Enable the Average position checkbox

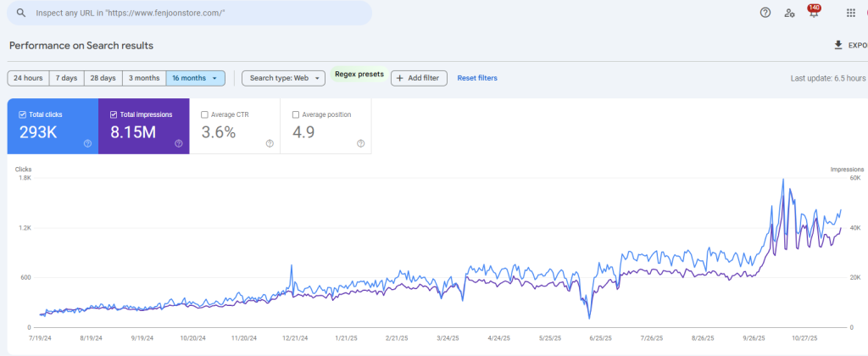coord(296,114)
